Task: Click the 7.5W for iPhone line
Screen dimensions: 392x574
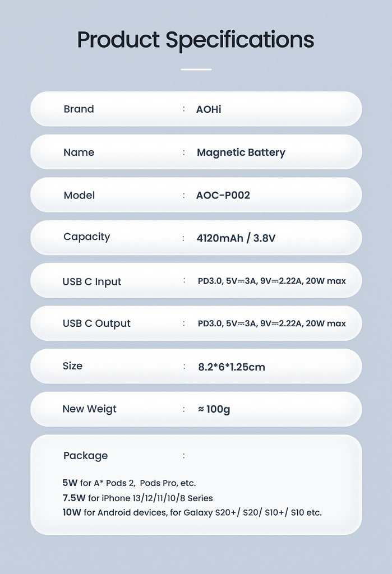Action: pos(138,498)
